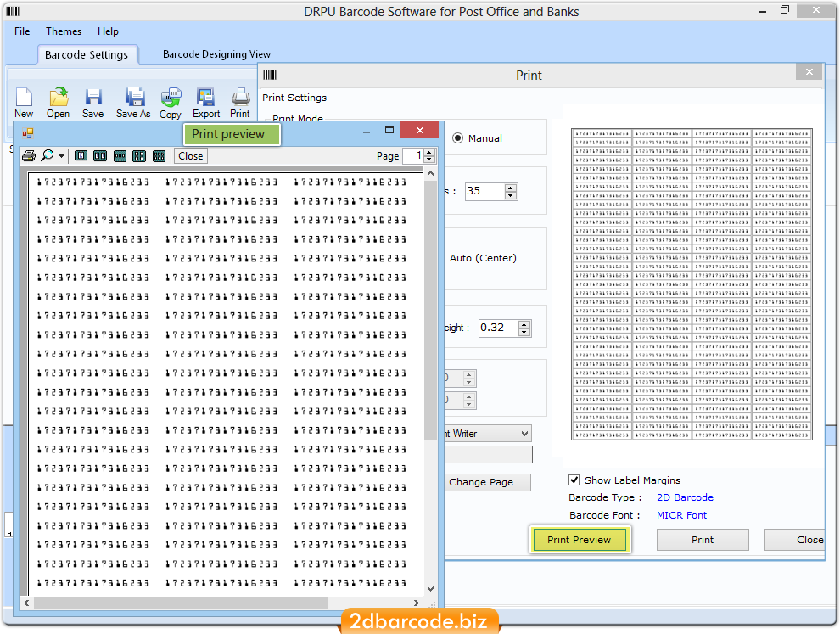Select the Manual print mode radio button
Viewport: 840px width, 634px height.
[457, 138]
